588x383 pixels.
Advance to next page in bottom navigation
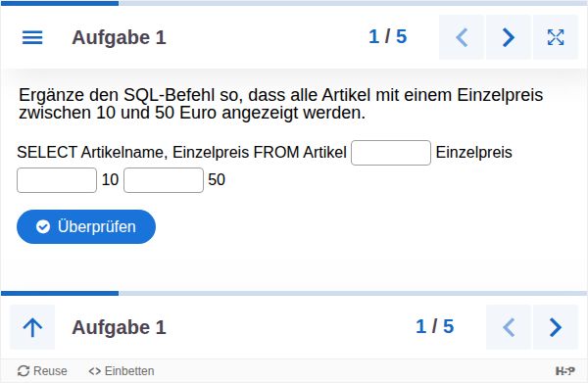(x=556, y=327)
